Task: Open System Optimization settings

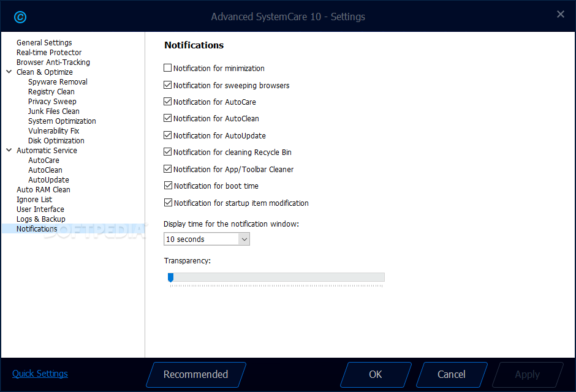Action: click(62, 121)
